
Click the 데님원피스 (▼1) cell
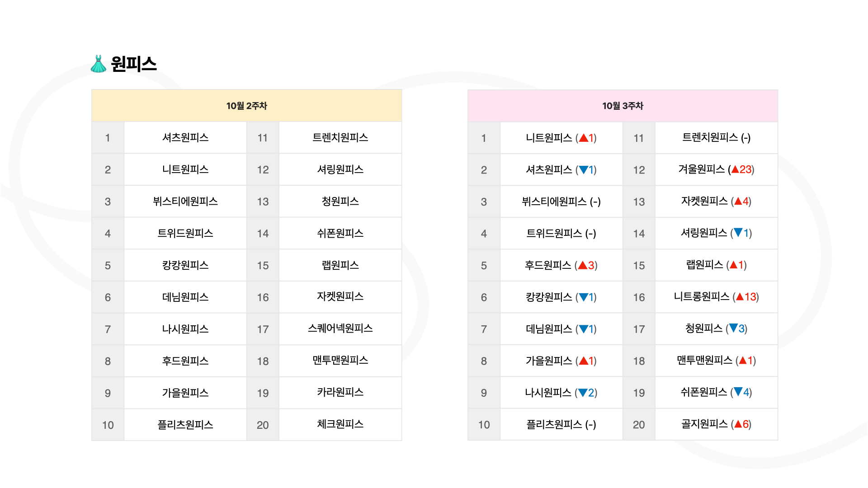[561, 329]
